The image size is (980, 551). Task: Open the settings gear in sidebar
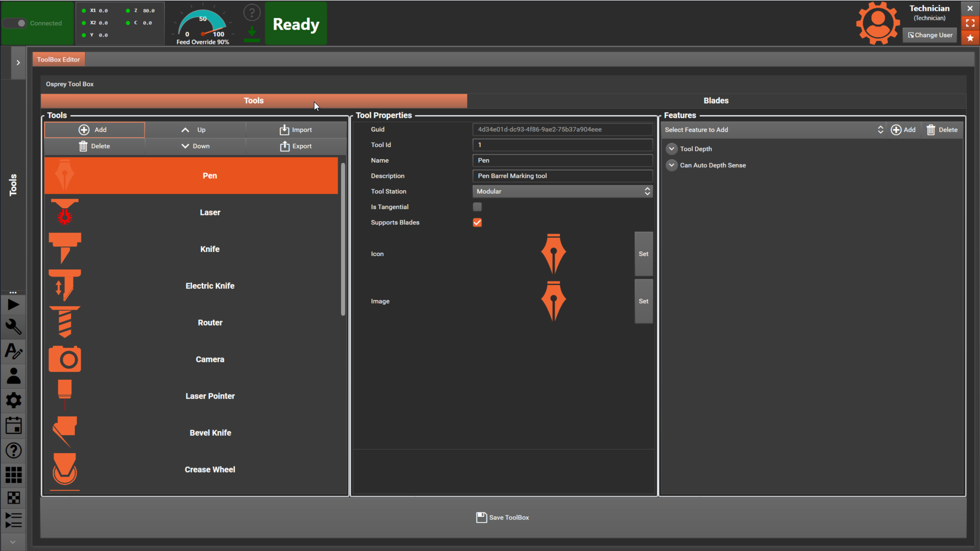[x=13, y=400]
